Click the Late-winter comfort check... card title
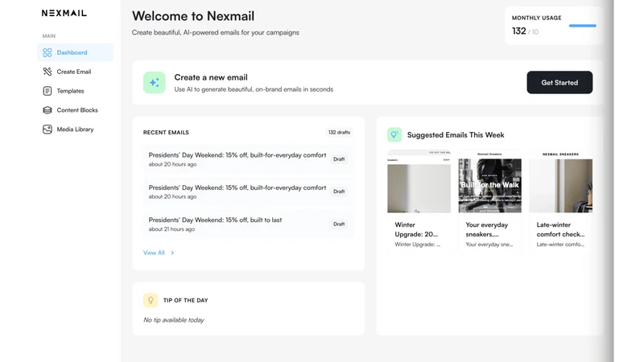 click(560, 229)
